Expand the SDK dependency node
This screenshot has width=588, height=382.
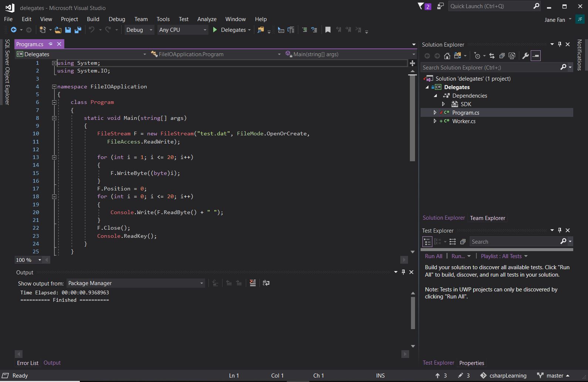coord(443,104)
